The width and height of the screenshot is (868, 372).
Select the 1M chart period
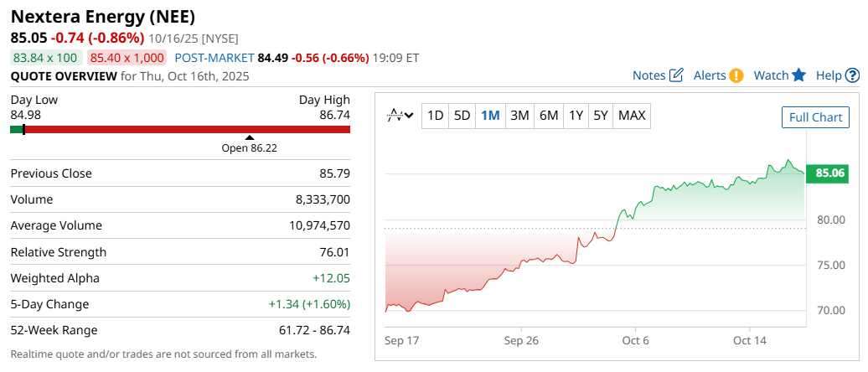click(490, 116)
